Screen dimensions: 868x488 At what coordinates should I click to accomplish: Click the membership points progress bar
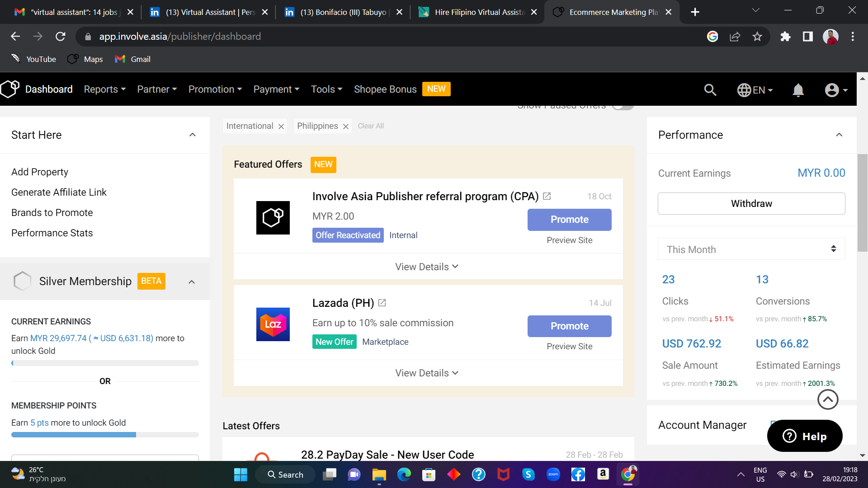[x=105, y=435]
